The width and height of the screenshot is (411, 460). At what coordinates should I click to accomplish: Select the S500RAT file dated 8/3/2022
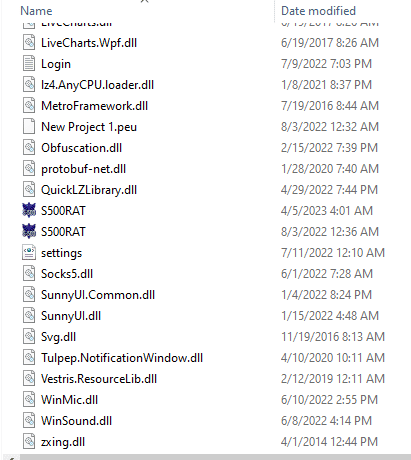[63, 232]
